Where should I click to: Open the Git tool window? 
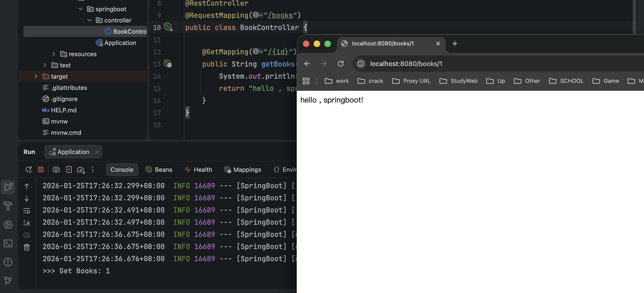point(8,281)
